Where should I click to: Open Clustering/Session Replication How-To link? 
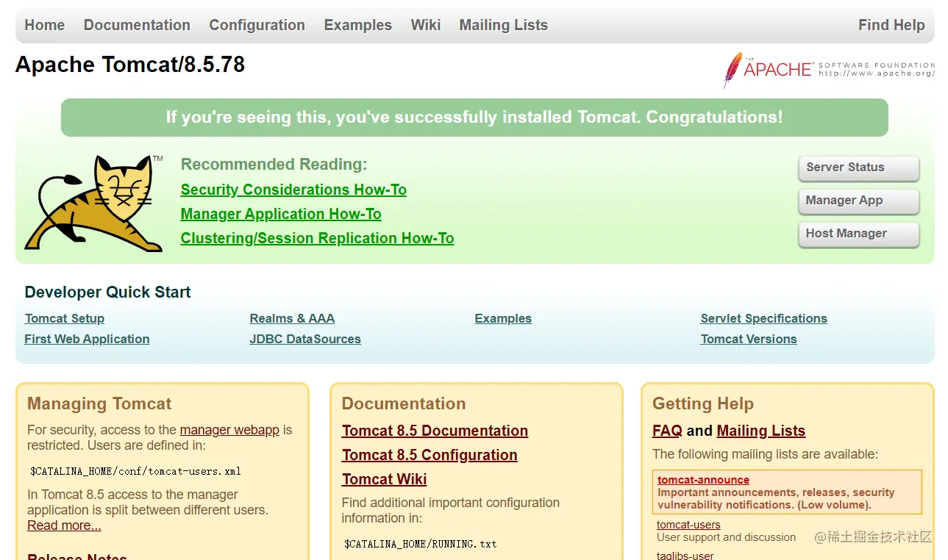pos(317,238)
